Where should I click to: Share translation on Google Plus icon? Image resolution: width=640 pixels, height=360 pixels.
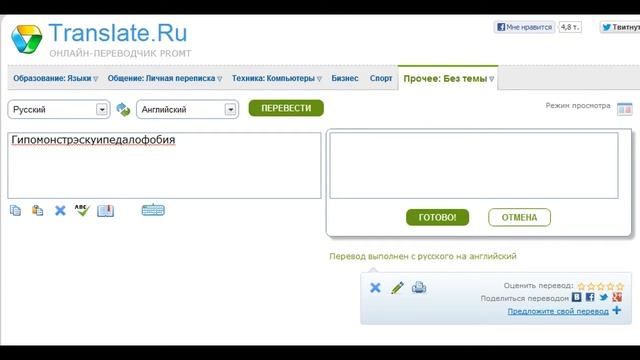pos(617,297)
